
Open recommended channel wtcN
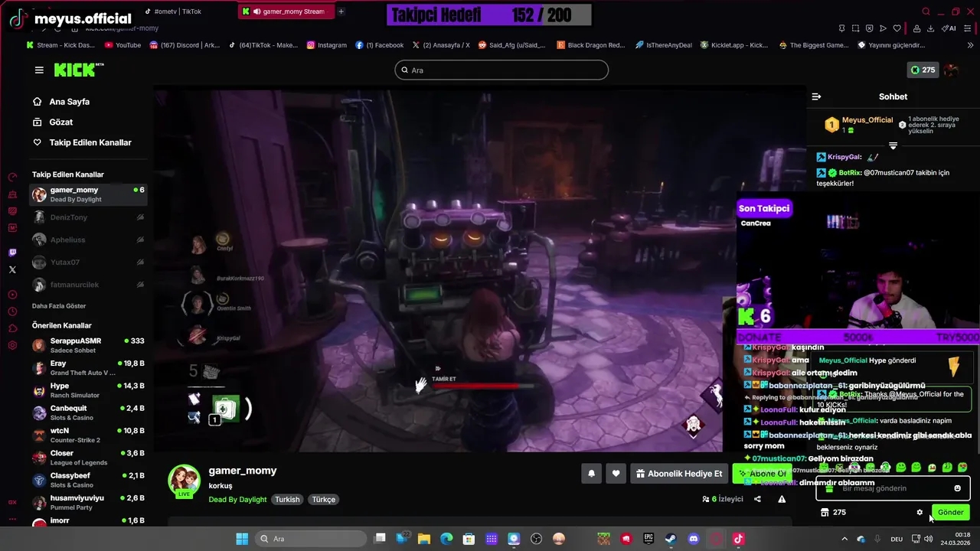(x=88, y=435)
